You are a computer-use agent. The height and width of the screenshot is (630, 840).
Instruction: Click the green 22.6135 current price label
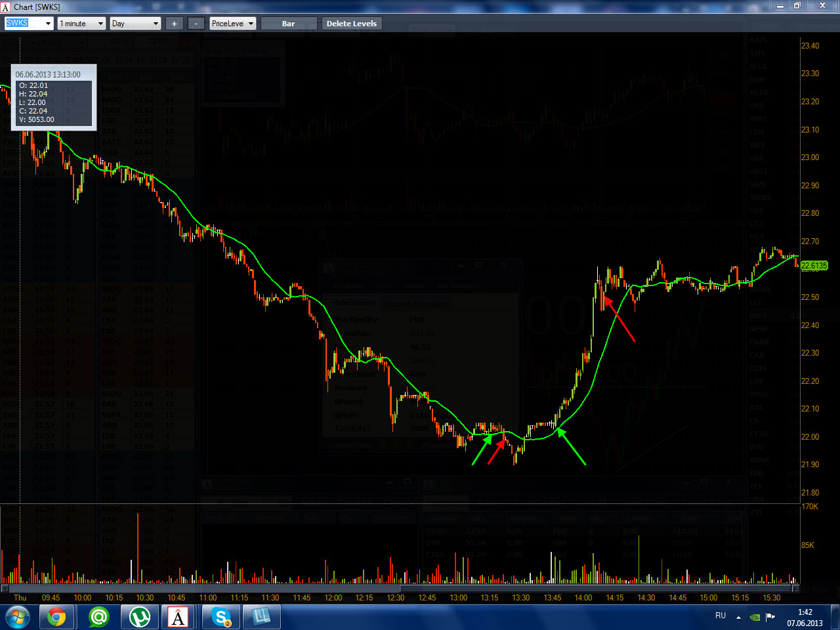pyautogui.click(x=814, y=266)
